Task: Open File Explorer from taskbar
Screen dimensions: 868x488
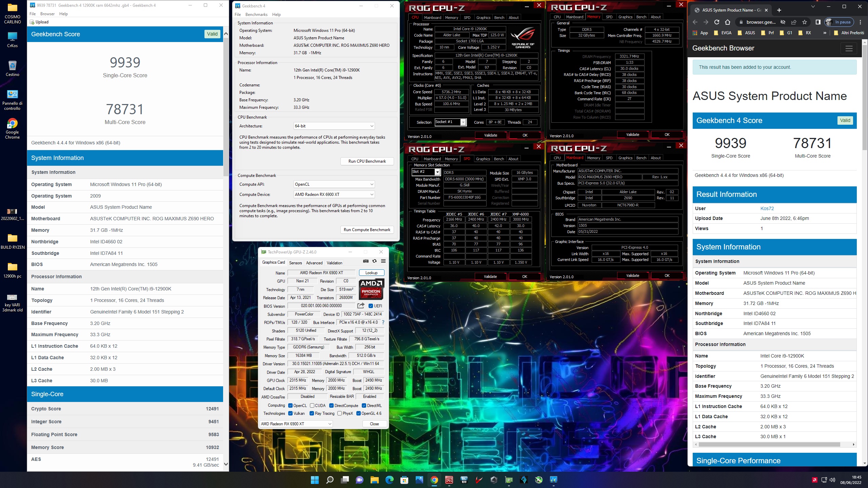Action: tap(374, 480)
